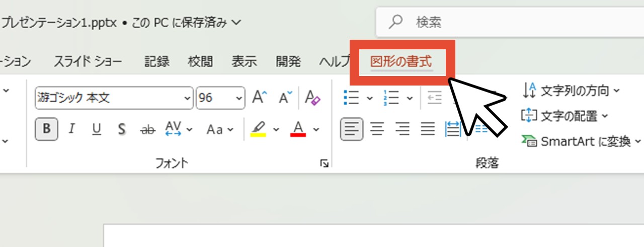Screen dimensions: 644x247
Task: Apply yellow text highlight color
Action: tap(258, 129)
